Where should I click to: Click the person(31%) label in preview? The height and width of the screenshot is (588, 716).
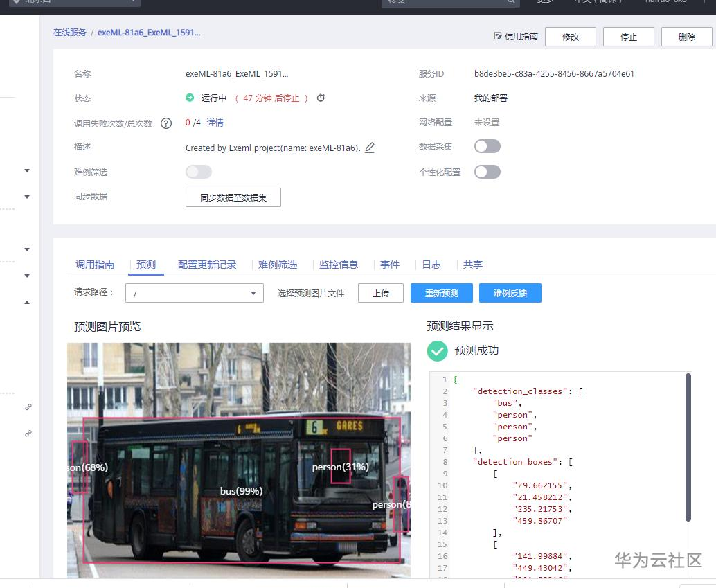[x=340, y=467]
